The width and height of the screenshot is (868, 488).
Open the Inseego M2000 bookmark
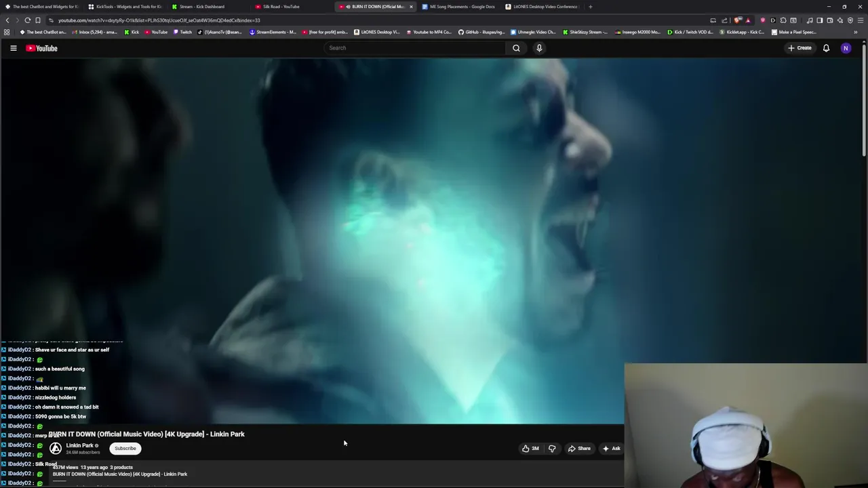(637, 32)
